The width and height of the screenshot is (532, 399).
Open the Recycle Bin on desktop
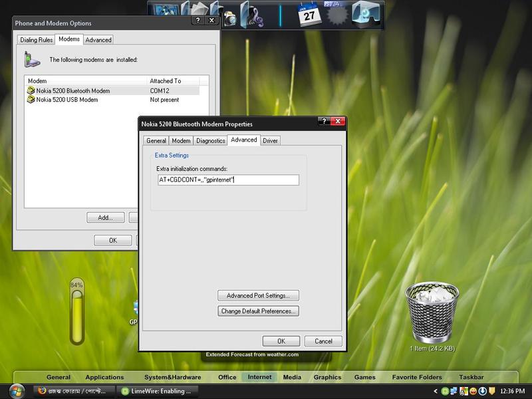432,313
